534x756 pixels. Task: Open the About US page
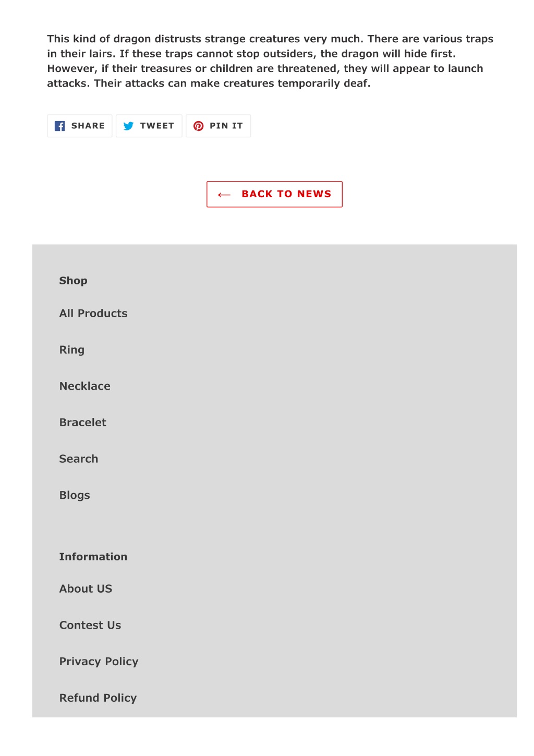click(x=86, y=589)
